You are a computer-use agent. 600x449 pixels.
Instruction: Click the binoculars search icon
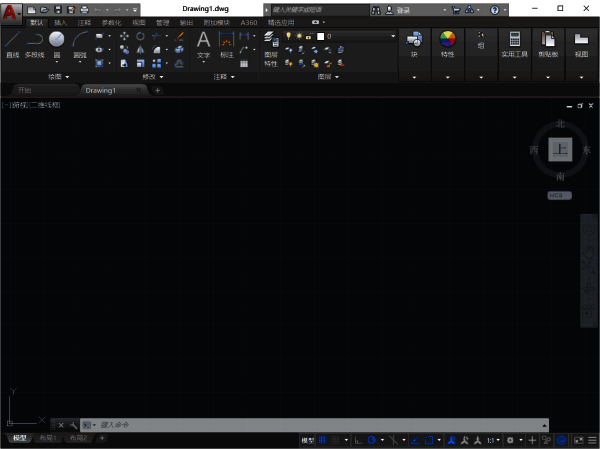coord(376,10)
